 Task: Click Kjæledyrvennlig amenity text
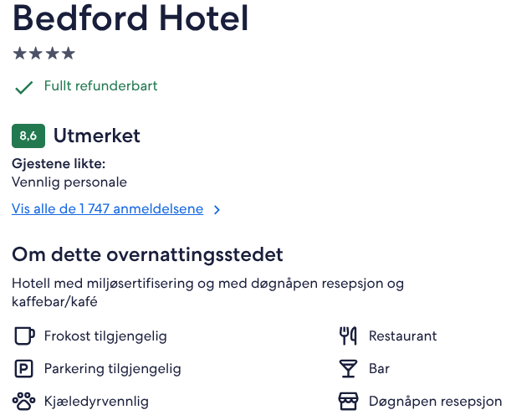click(96, 402)
